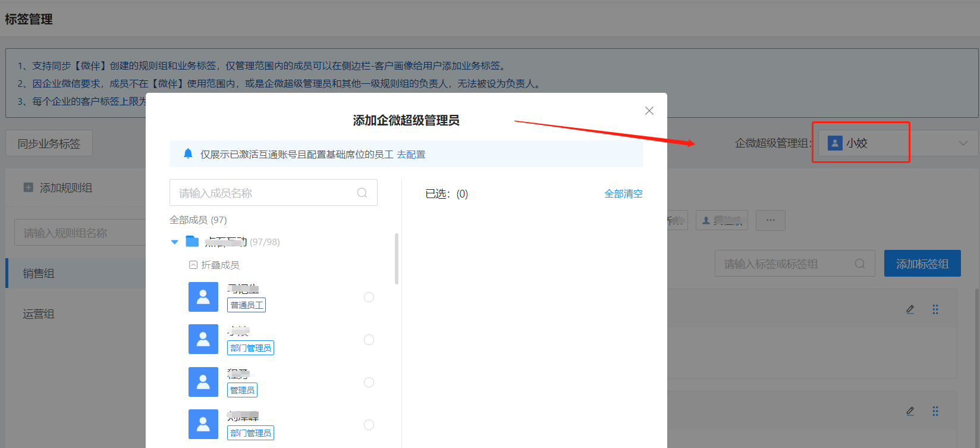Click the bell notice icon in the dialog
980x448 pixels.
188,154
